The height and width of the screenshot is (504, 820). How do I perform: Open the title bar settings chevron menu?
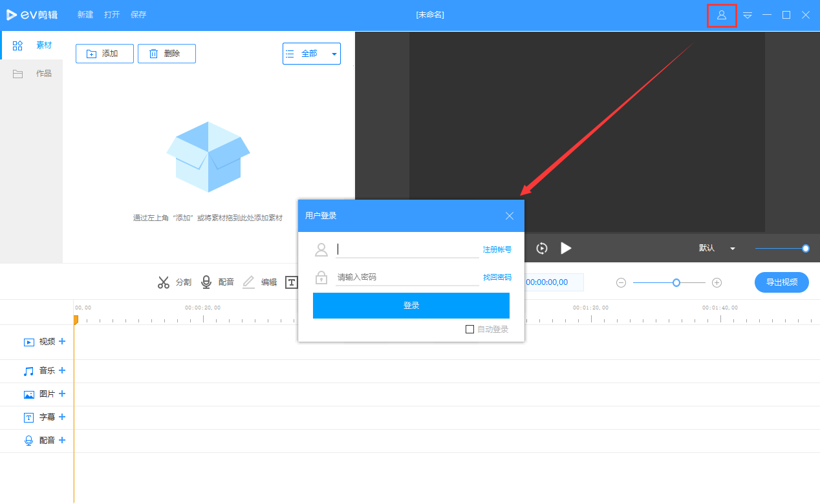[747, 15]
